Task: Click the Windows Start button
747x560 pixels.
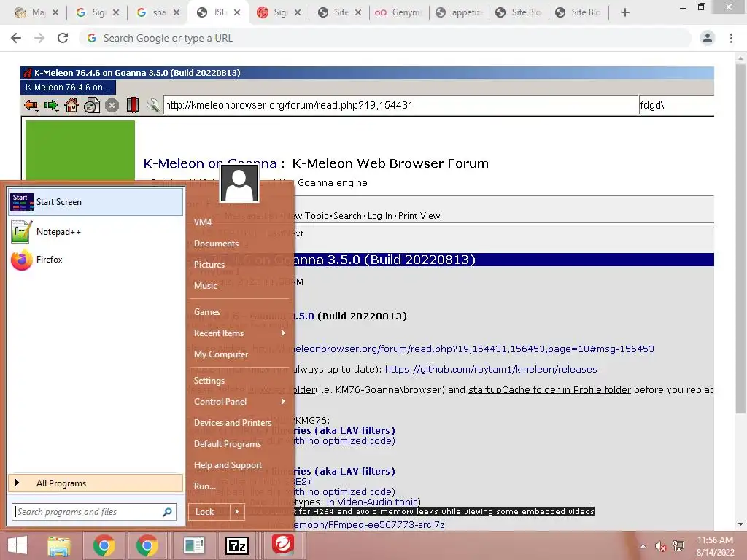Action: coord(18,545)
